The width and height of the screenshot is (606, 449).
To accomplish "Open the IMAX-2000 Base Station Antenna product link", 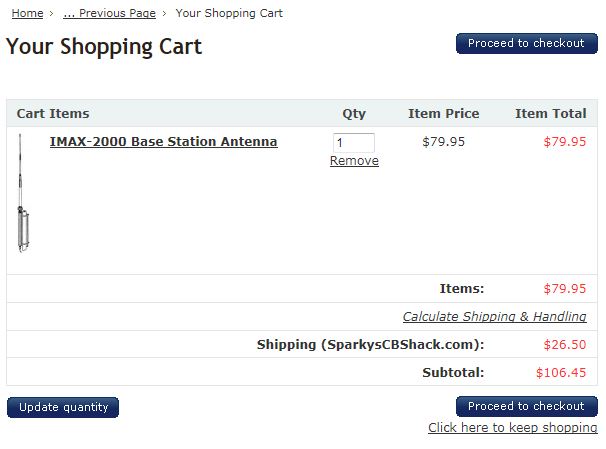I will 163,142.
